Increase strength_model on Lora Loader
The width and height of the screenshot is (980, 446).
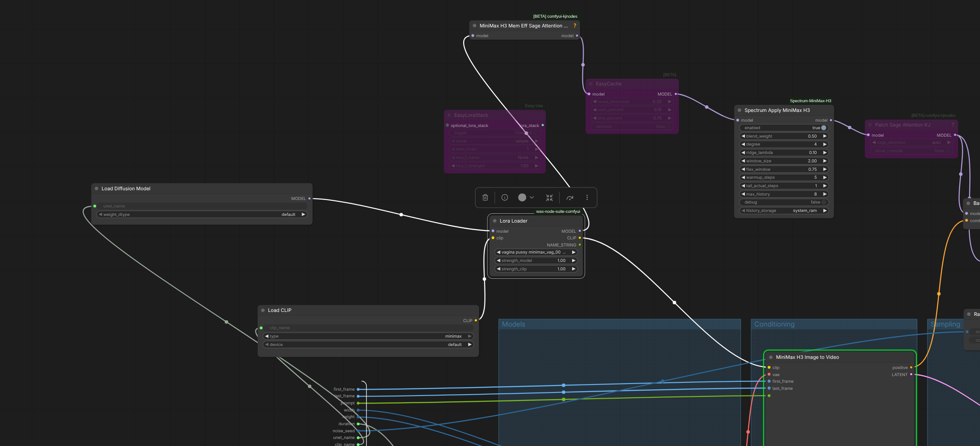point(574,261)
